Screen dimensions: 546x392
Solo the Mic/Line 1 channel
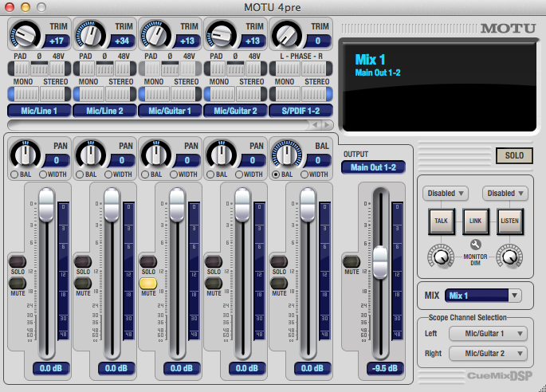[18, 261]
